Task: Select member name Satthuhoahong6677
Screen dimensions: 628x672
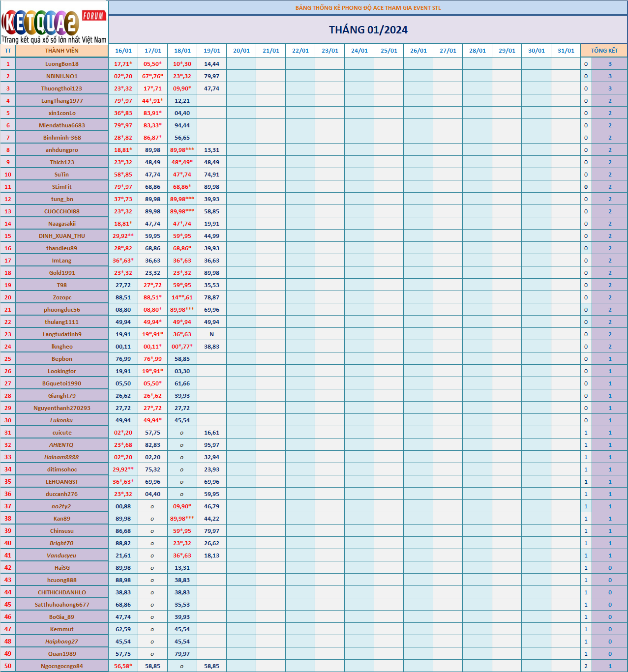Action: tap(62, 605)
